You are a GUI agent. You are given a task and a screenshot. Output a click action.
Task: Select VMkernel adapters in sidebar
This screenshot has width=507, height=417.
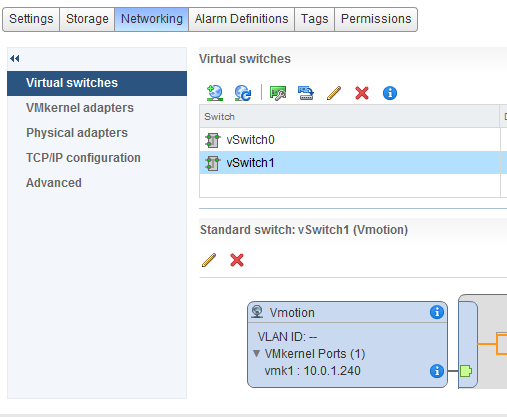[x=80, y=108]
